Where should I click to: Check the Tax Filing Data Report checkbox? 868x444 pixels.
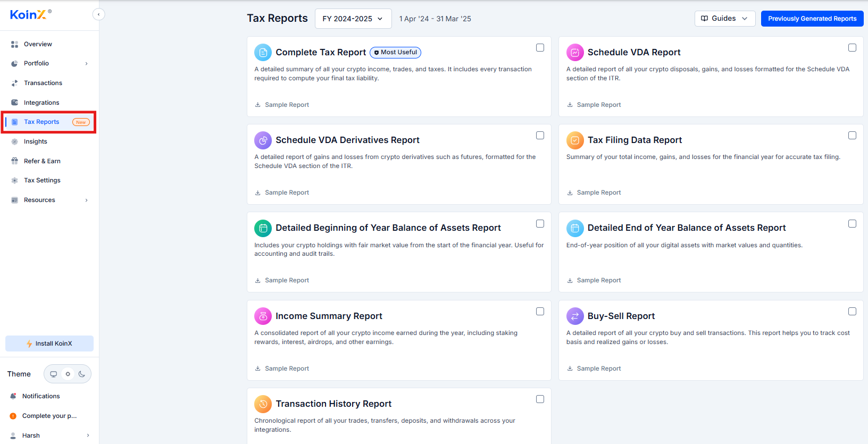click(x=852, y=136)
